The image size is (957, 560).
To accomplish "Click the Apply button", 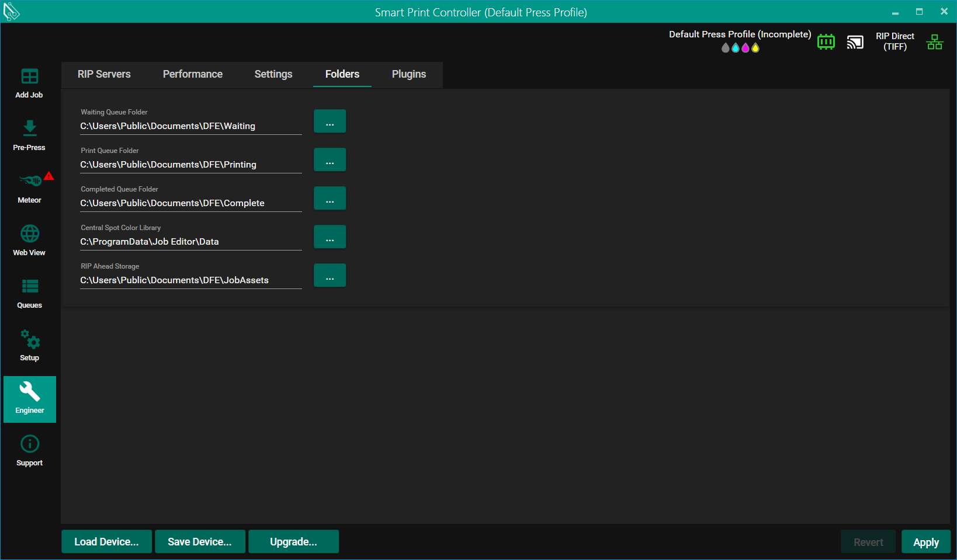I will click(x=925, y=542).
